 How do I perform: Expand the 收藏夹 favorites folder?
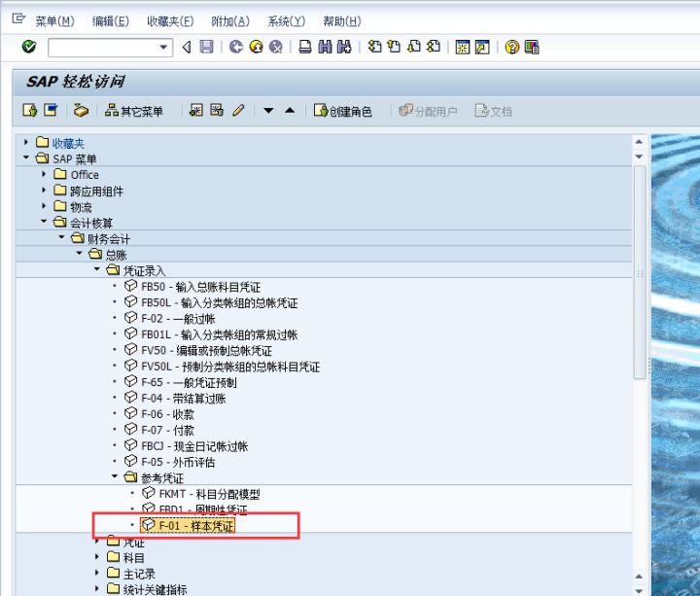(26, 142)
